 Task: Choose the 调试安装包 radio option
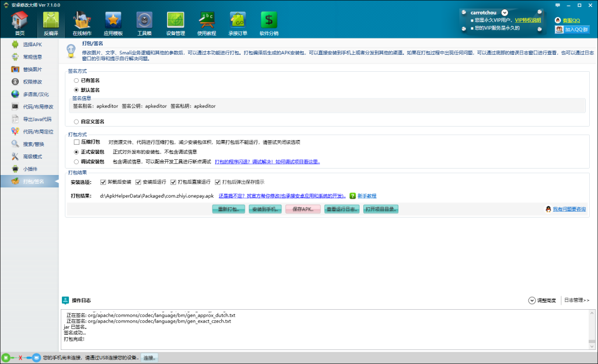(x=77, y=162)
